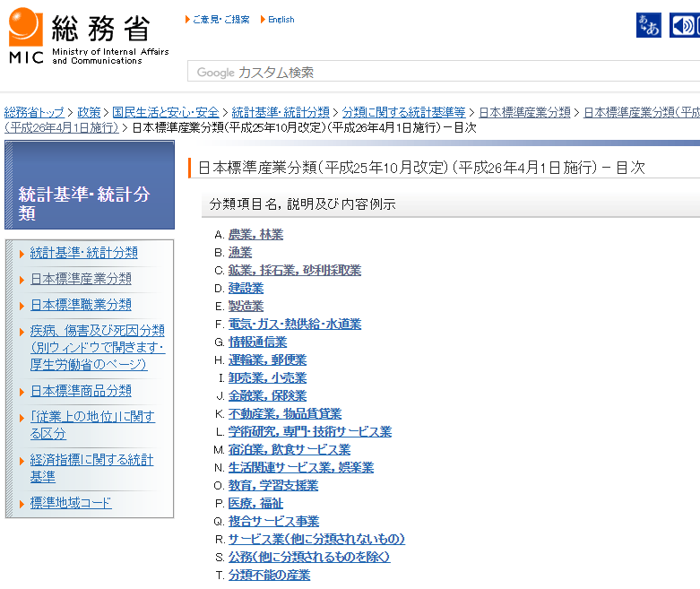Open category H 運輸業，郵便業

pos(267,359)
